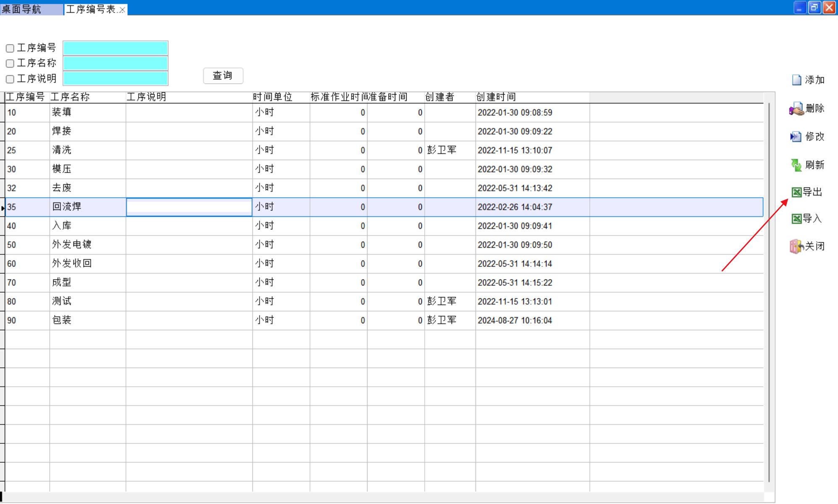The image size is (838, 504).
Task: Click the 修改 (Modify) icon
Action: 796,137
